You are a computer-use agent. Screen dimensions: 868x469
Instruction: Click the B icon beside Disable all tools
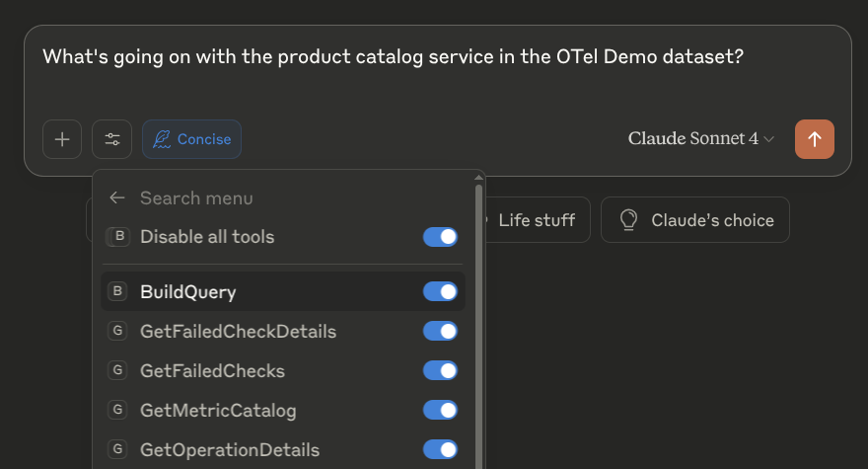118,237
